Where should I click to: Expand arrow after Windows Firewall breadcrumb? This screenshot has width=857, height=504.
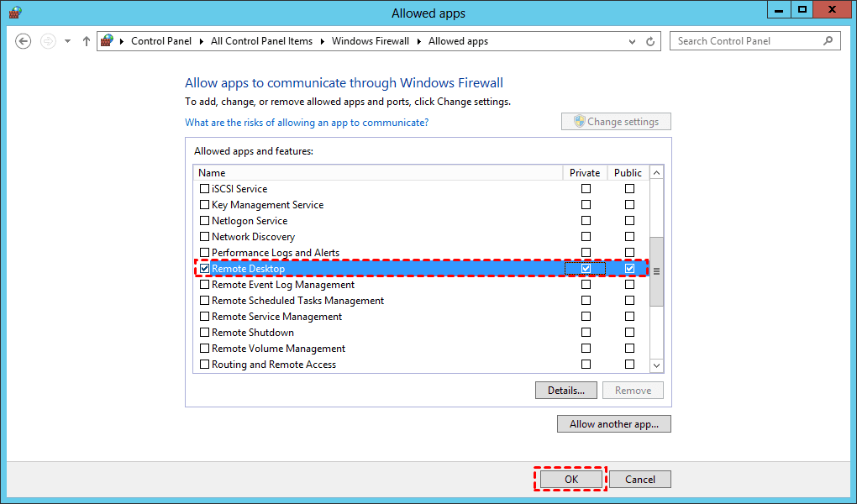tap(418, 41)
